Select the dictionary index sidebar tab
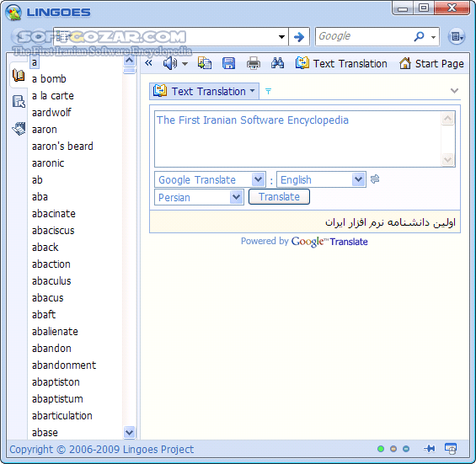 (19, 75)
